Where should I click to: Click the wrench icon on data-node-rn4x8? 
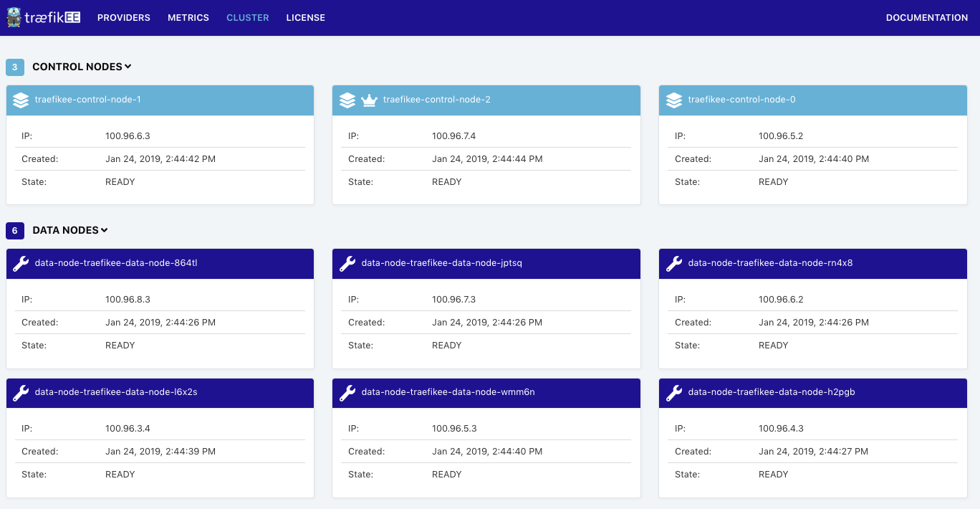(x=674, y=264)
